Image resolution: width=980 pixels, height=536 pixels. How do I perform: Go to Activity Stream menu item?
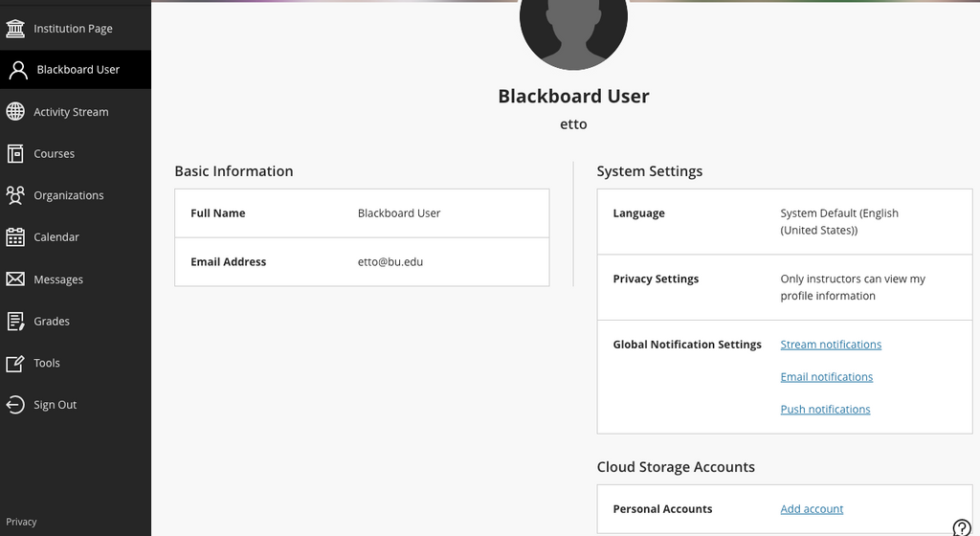(71, 112)
